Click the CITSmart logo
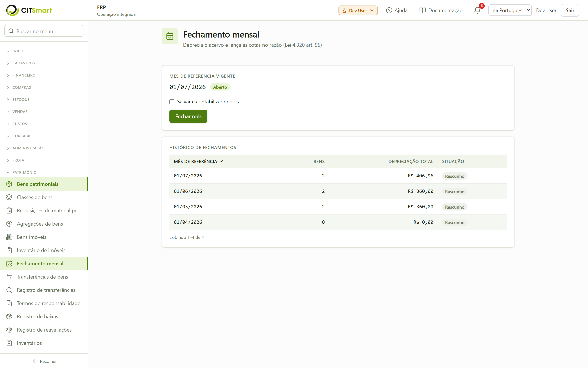Viewport: 588px width, 368px height. click(29, 10)
